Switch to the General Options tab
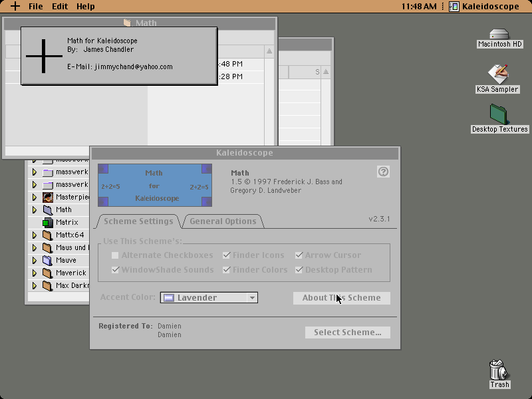The image size is (532, 399). 223,221
